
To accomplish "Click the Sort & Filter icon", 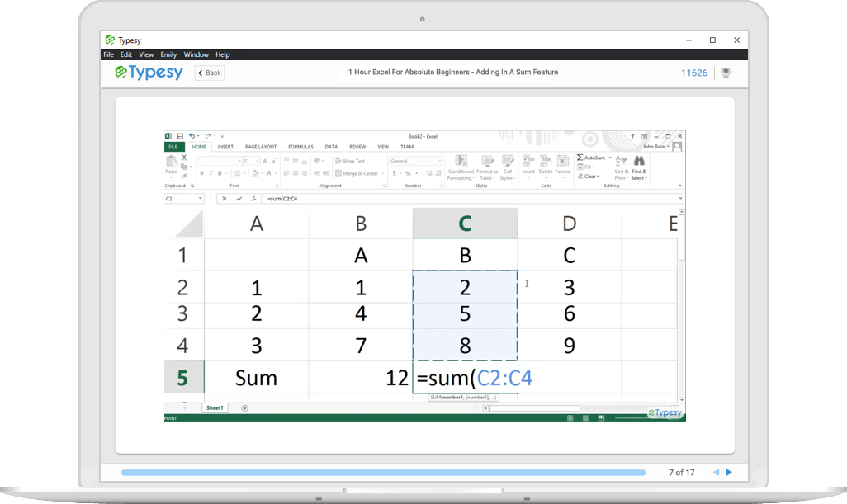I will (621, 161).
